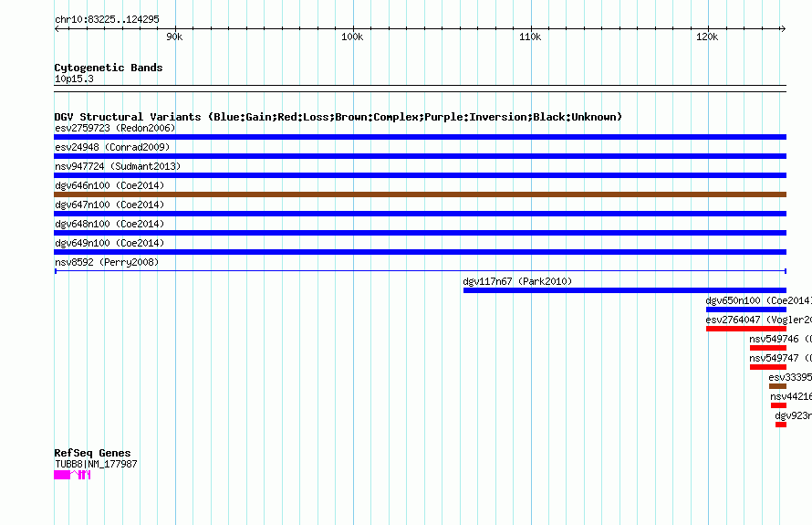This screenshot has width=812, height=525.
Task: Select the thin nsv8592 (Perry2008) variant line
Action: (420, 271)
